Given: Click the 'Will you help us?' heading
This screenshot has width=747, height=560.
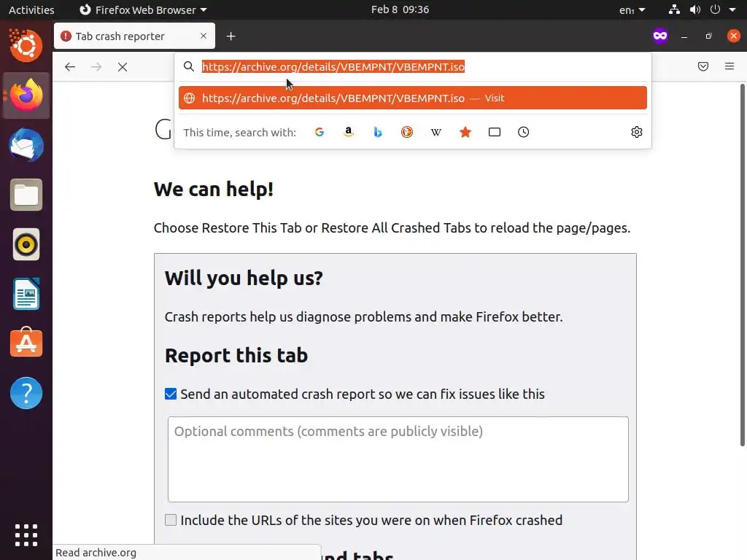Looking at the screenshot, I should pyautogui.click(x=244, y=278).
